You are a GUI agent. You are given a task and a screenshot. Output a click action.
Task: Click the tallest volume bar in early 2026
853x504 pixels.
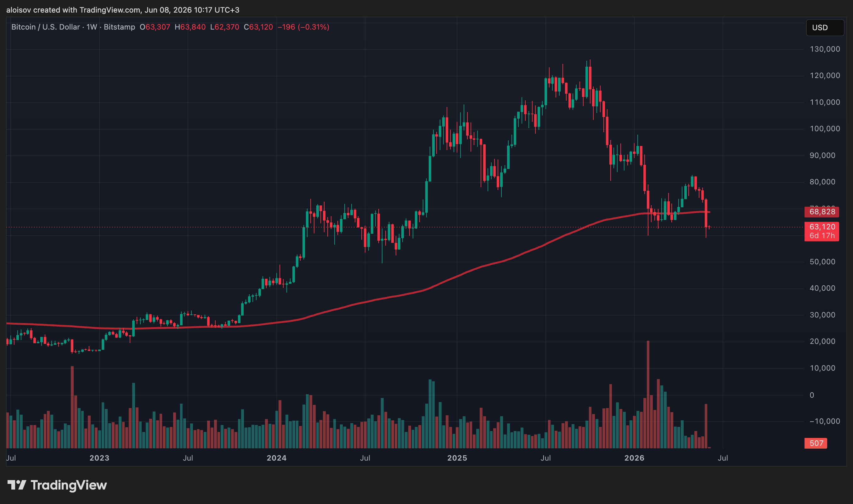tap(648, 394)
